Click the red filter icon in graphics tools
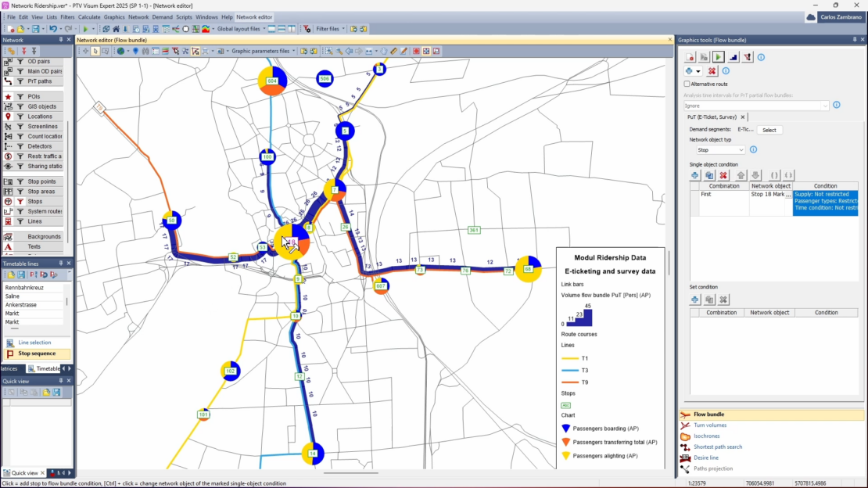 tap(748, 57)
